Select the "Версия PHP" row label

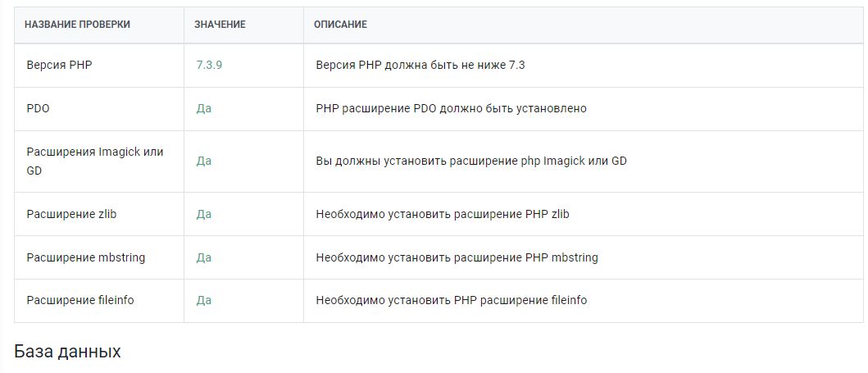(x=59, y=65)
